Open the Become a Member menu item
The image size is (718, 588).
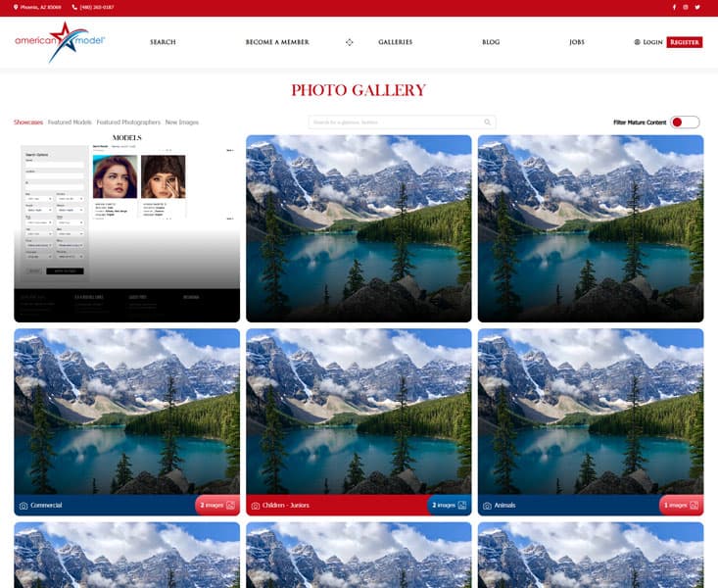(x=277, y=42)
